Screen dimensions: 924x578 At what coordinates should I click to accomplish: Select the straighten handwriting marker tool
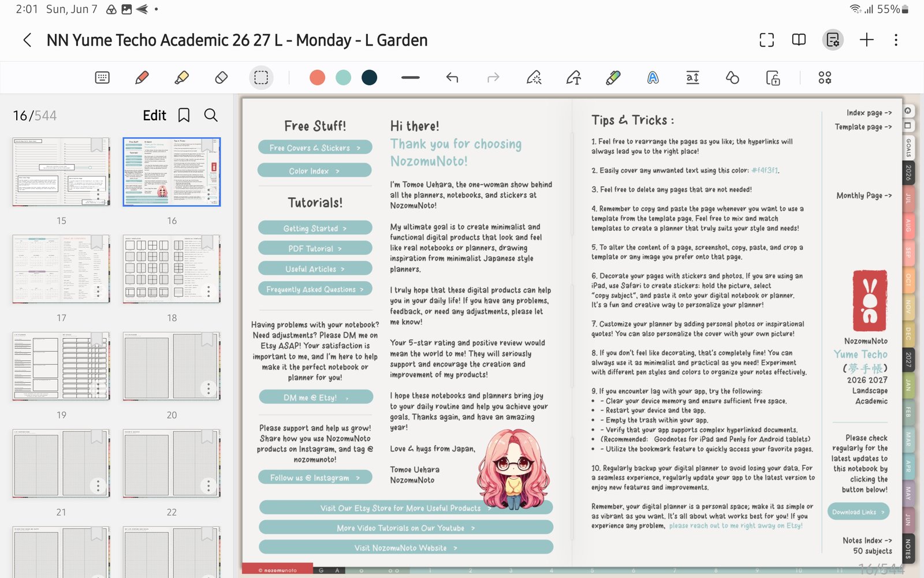pos(613,77)
